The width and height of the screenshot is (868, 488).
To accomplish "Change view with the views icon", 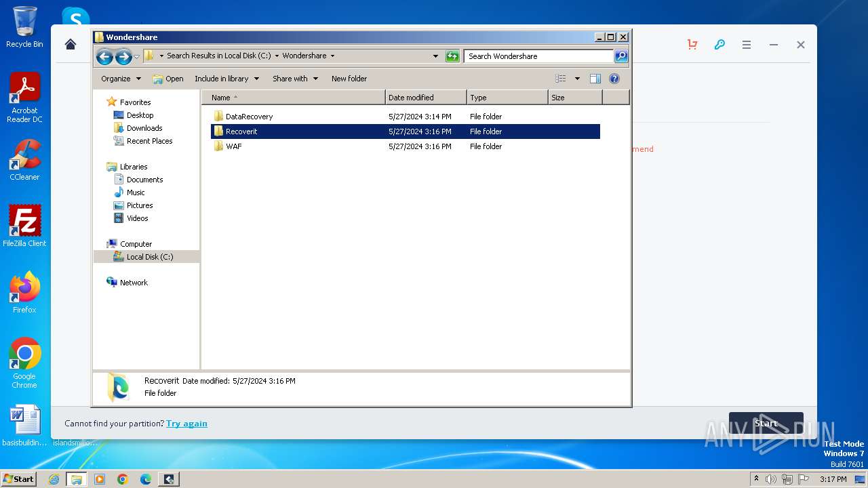I will pos(561,79).
